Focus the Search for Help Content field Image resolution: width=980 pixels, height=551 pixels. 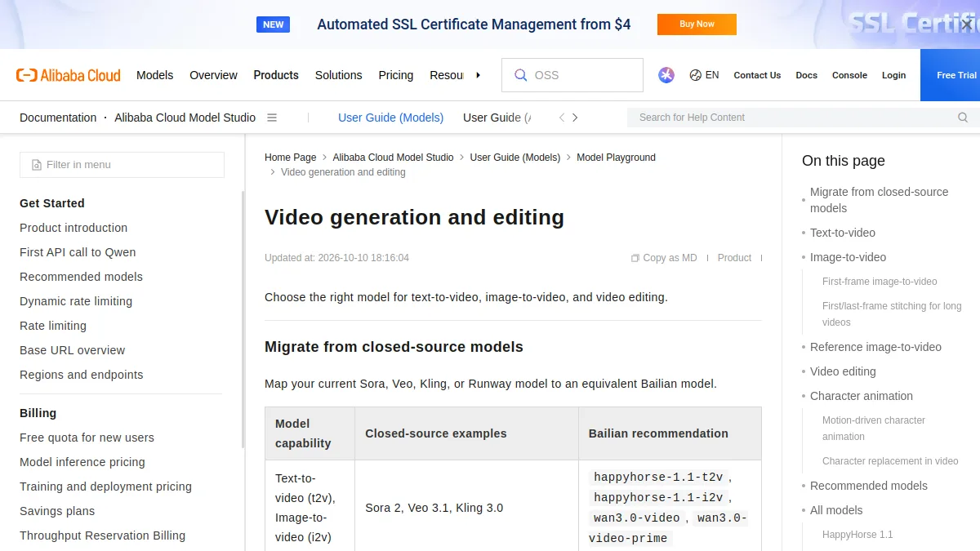click(804, 118)
